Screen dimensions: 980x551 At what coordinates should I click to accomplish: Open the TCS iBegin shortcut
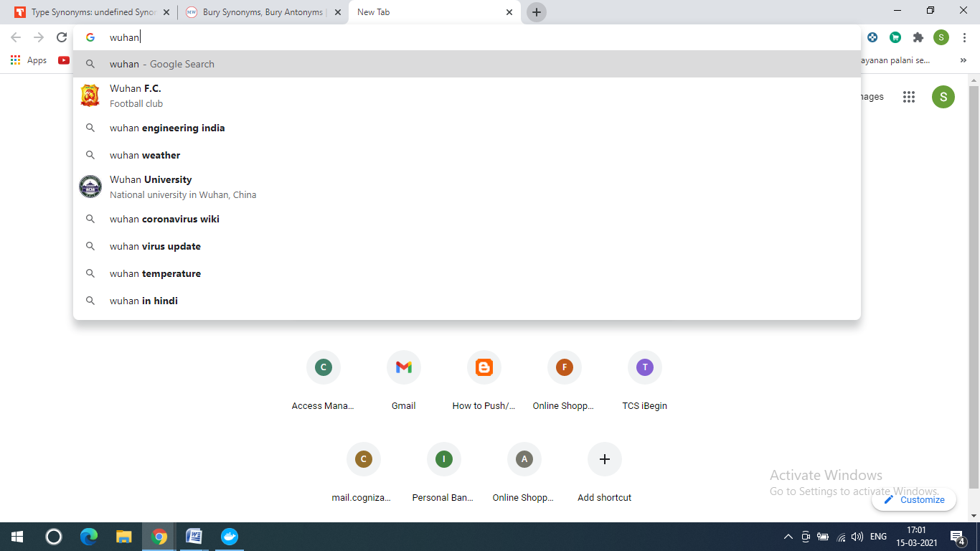[x=645, y=381]
